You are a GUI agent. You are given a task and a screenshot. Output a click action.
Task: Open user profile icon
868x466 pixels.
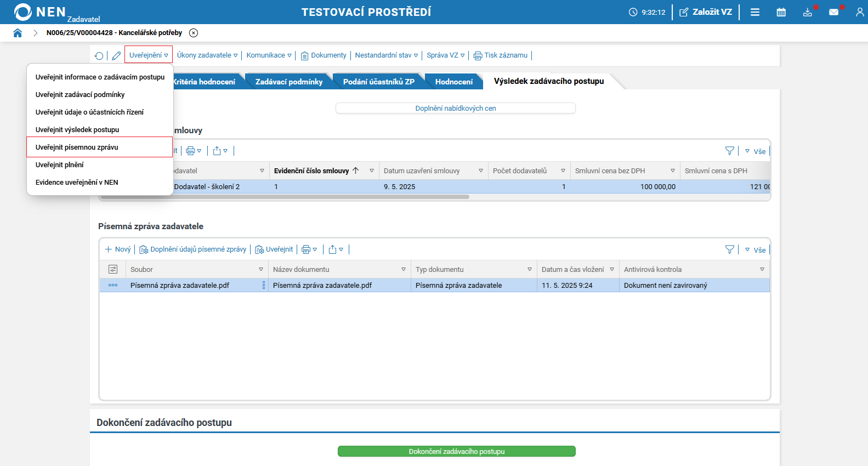tap(860, 12)
